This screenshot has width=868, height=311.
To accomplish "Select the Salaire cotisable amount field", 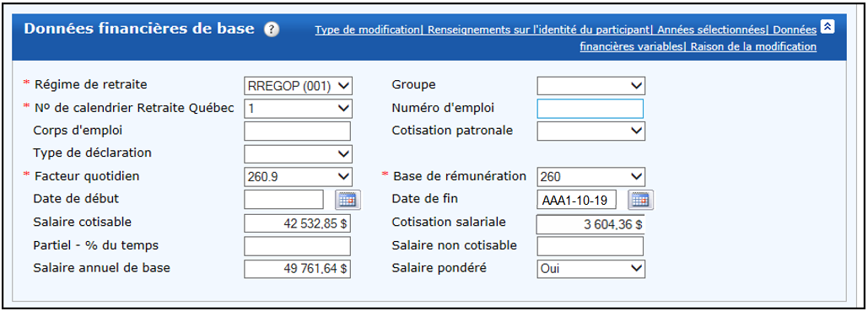I will 297,223.
